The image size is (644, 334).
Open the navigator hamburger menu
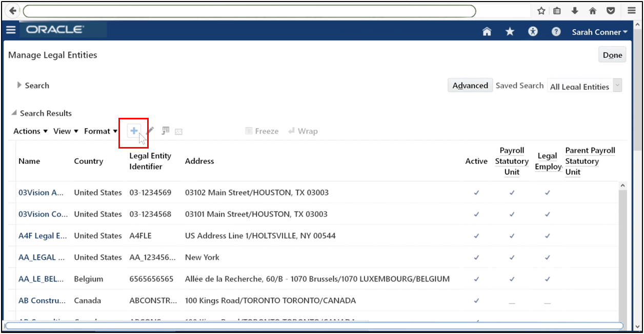click(11, 30)
